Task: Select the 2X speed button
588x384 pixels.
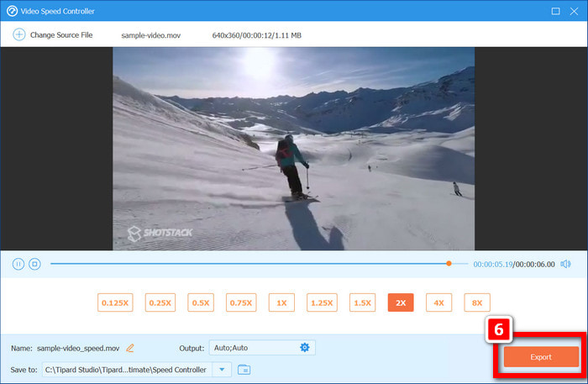Action: 401,302
